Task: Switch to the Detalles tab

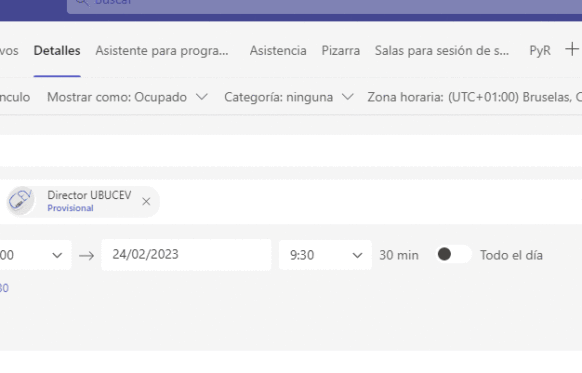Action: click(57, 50)
